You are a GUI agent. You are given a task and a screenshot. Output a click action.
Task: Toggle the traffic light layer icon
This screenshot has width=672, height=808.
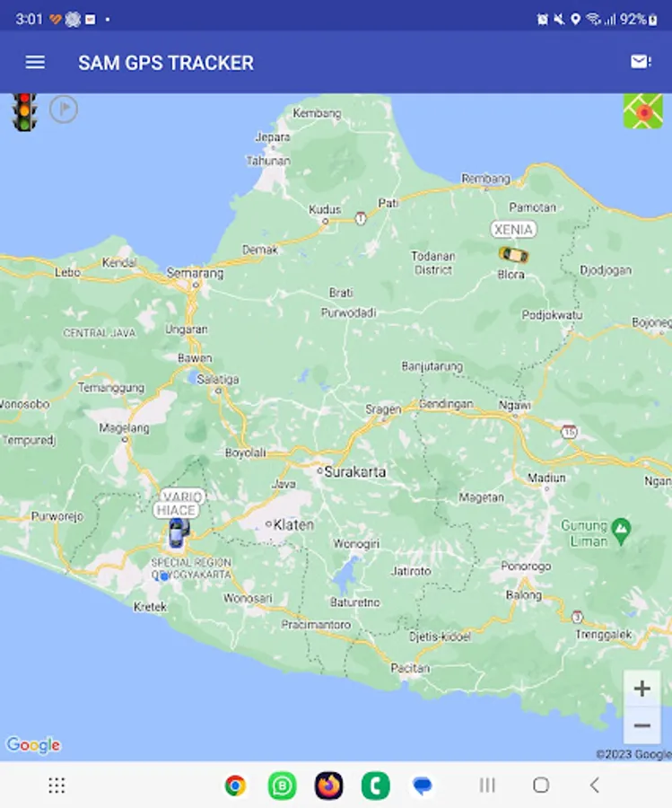(x=24, y=111)
